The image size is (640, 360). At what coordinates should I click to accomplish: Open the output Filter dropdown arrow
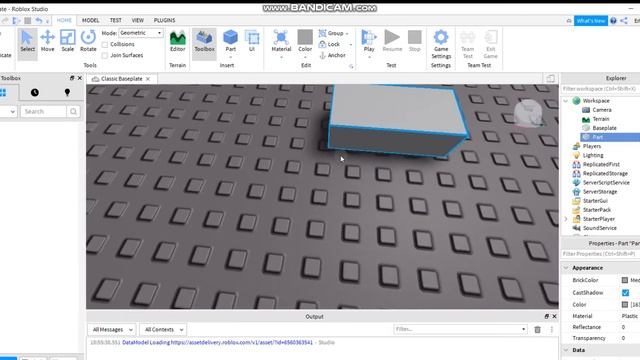(x=523, y=329)
